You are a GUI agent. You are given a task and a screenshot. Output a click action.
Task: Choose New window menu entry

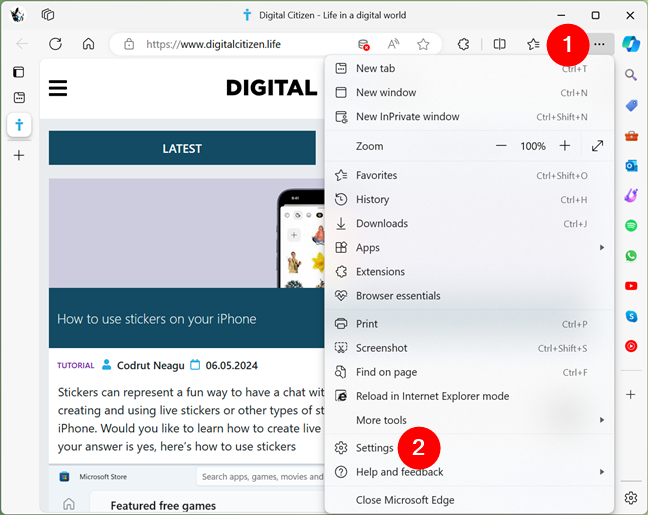click(469, 93)
